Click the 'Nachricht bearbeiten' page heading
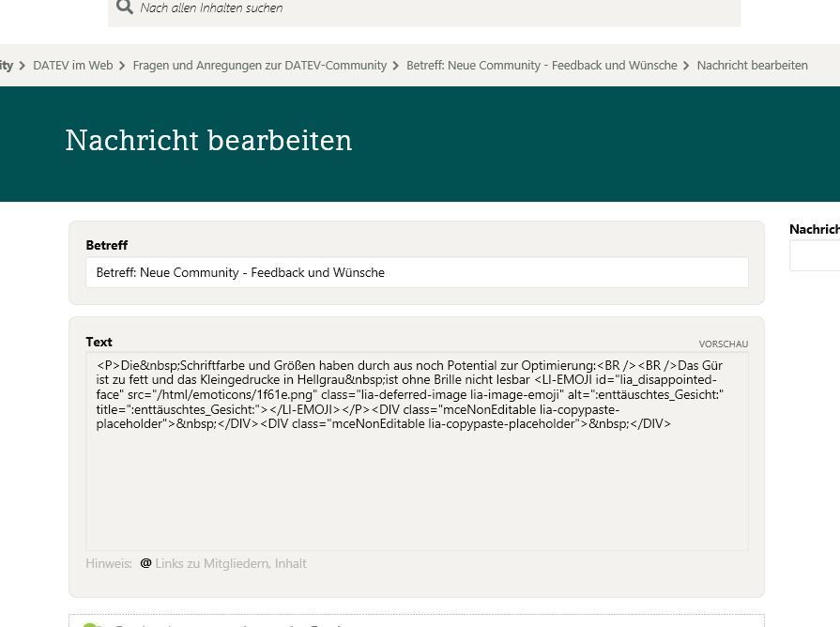840x627 pixels. click(x=208, y=141)
